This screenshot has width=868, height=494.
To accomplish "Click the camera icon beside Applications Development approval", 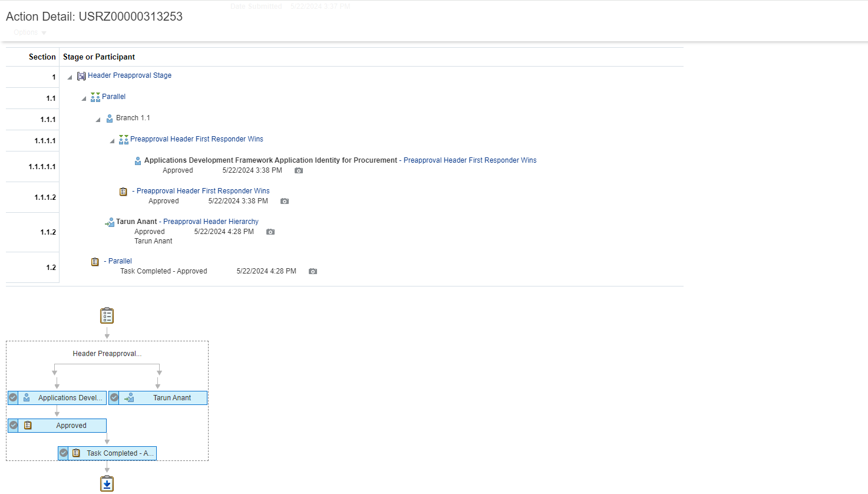I will [x=298, y=170].
